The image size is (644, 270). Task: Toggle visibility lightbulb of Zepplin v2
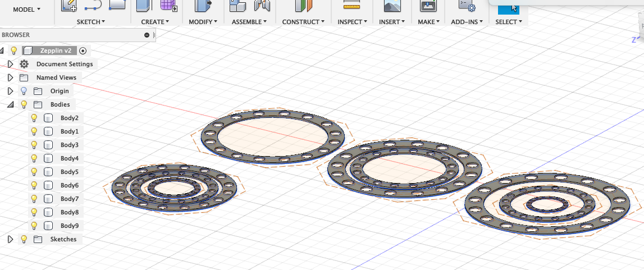(13, 51)
